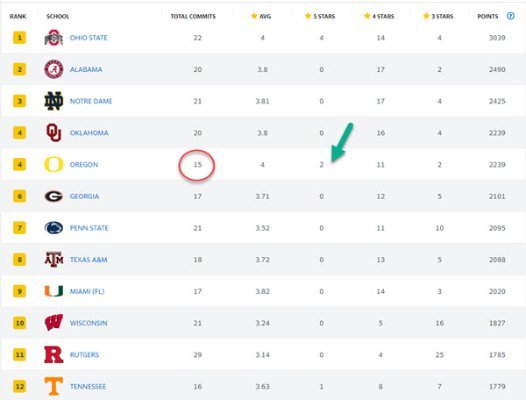Click the Notre Dame team logo

point(54,101)
